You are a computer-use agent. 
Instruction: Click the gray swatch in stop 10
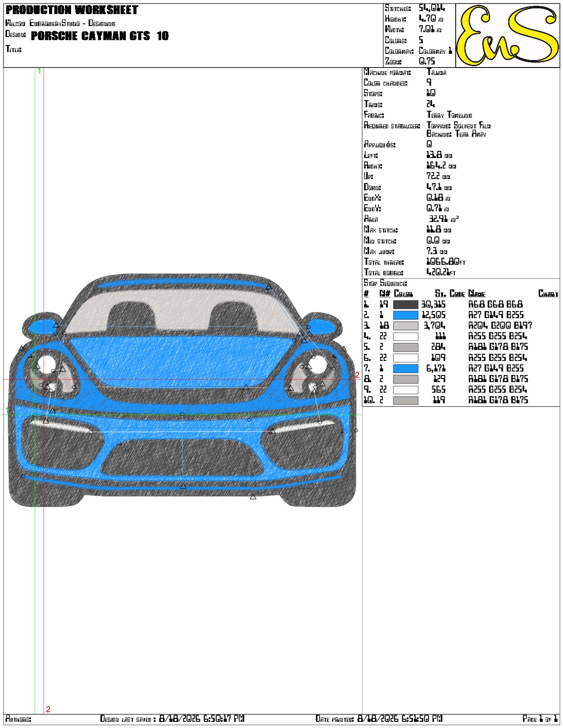coord(405,400)
